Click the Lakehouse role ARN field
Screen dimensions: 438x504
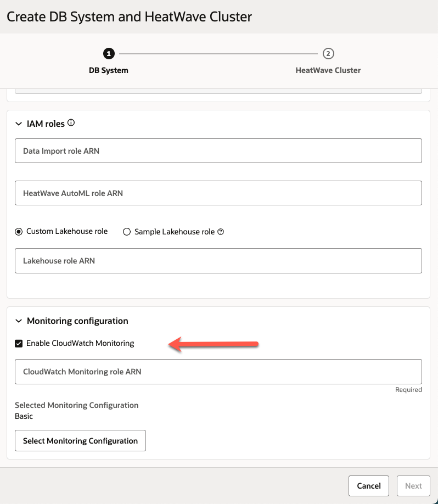coord(218,260)
